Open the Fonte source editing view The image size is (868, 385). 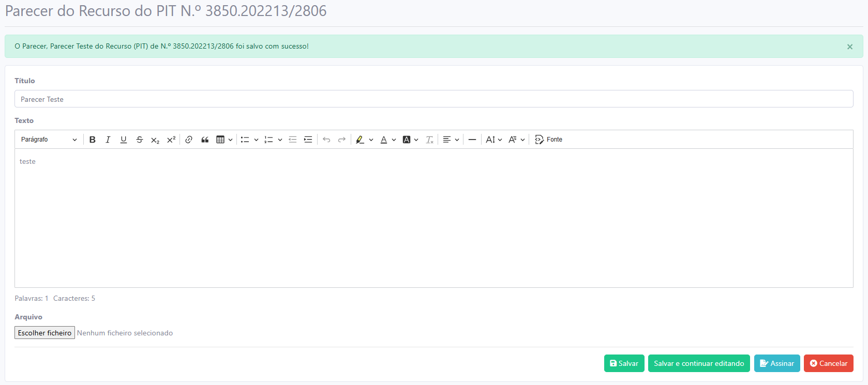549,140
